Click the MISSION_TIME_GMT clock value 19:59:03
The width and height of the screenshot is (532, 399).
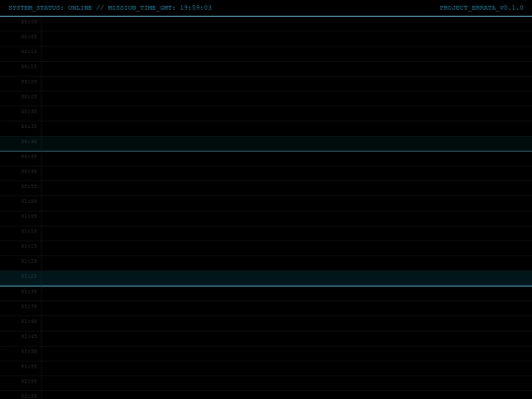point(196,8)
